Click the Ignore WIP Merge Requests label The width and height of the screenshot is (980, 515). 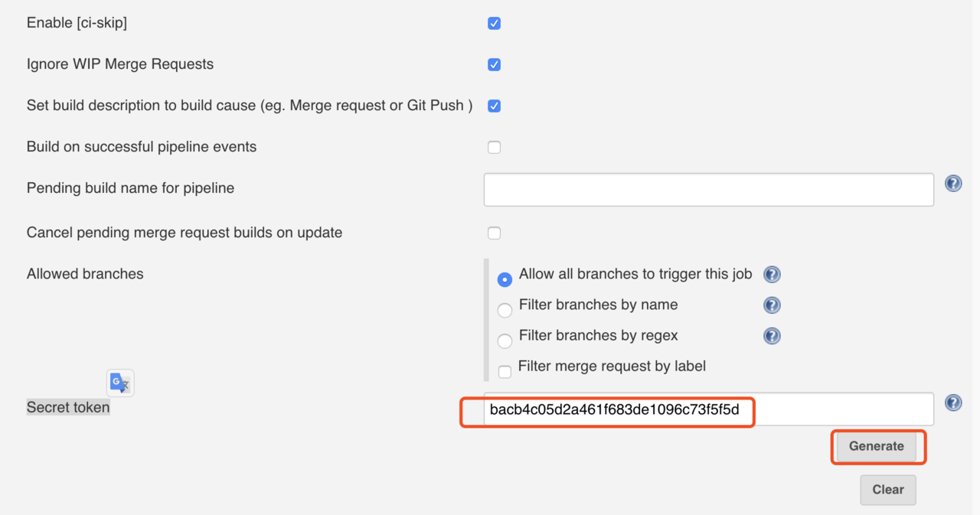pyautogui.click(x=120, y=64)
